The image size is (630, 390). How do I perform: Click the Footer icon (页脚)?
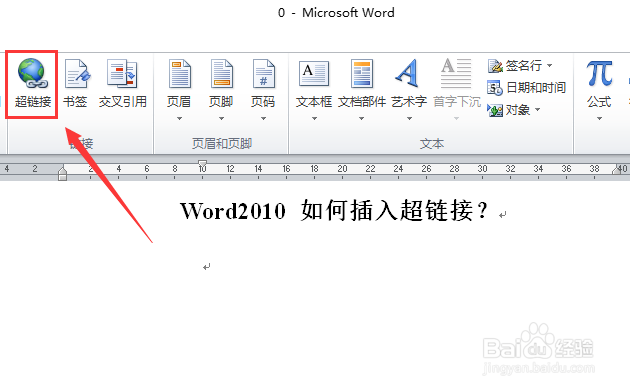(x=221, y=74)
